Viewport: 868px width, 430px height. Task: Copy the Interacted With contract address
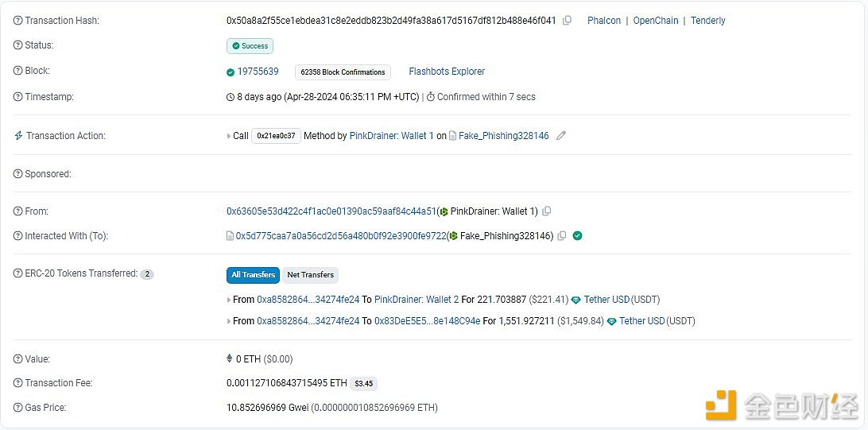562,236
